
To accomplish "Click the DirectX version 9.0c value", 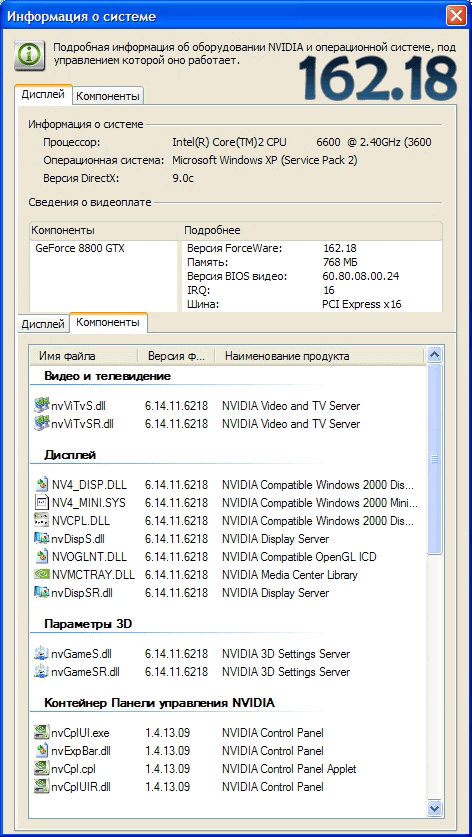I will [x=183, y=178].
